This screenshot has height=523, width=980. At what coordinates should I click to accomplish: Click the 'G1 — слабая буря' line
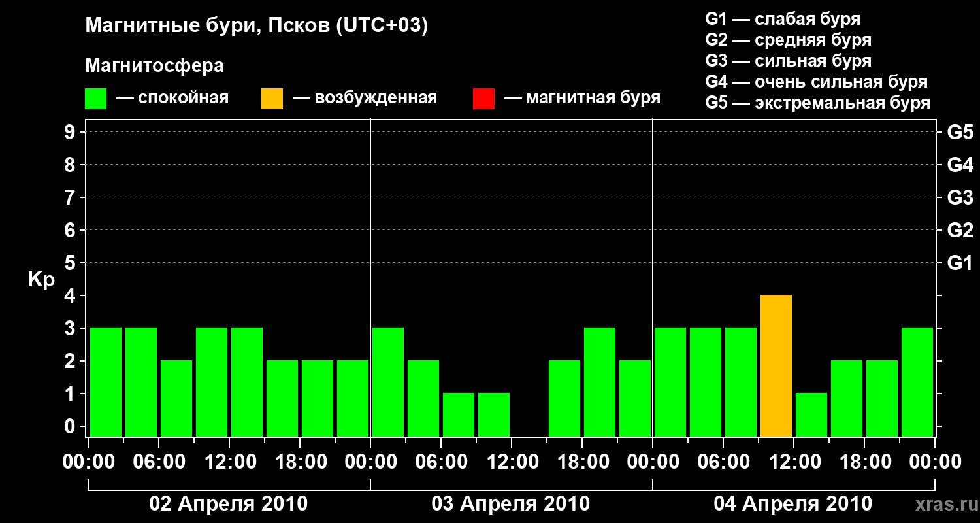coord(783,18)
